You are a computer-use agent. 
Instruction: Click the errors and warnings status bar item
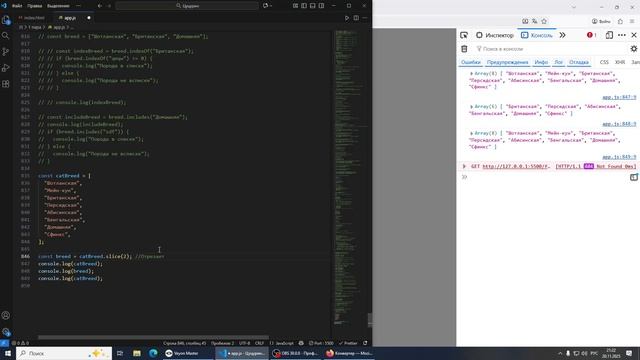(20, 343)
